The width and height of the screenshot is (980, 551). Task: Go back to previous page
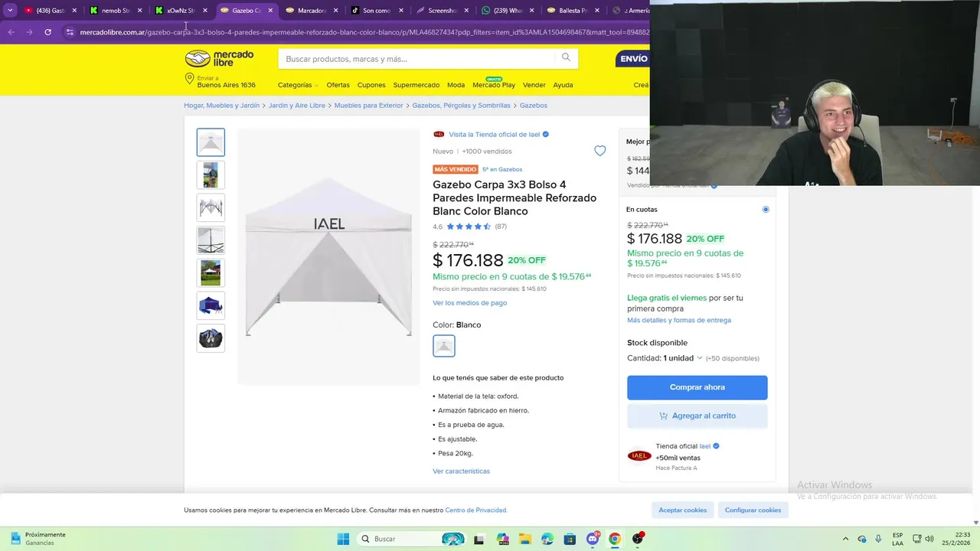click(x=11, y=32)
